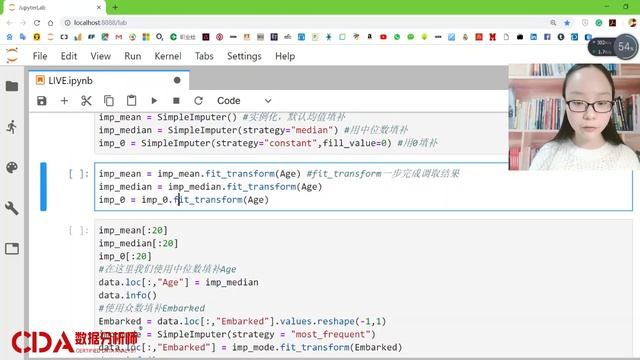The height and width of the screenshot is (360, 640).
Task: Reload the browser page
Action: (x=37, y=23)
